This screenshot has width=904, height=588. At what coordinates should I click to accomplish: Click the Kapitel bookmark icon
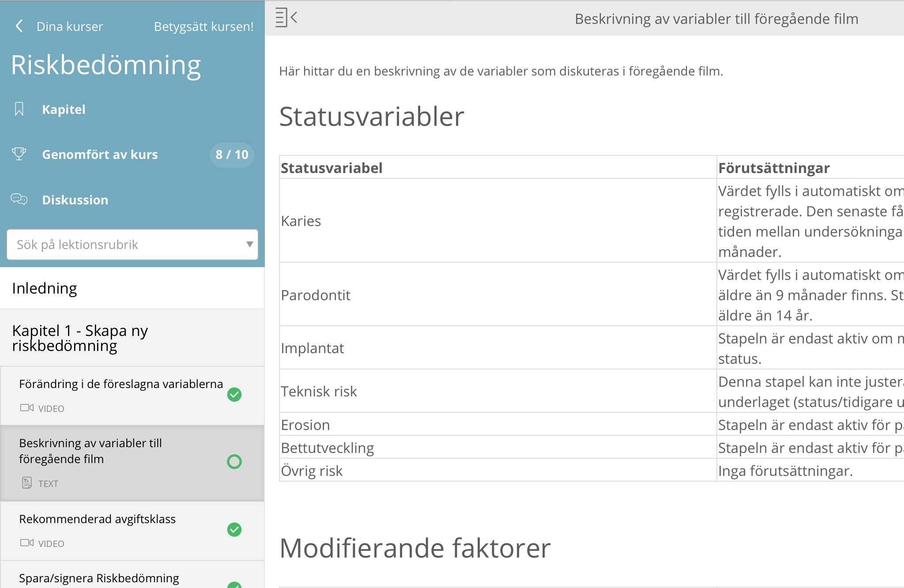[19, 109]
